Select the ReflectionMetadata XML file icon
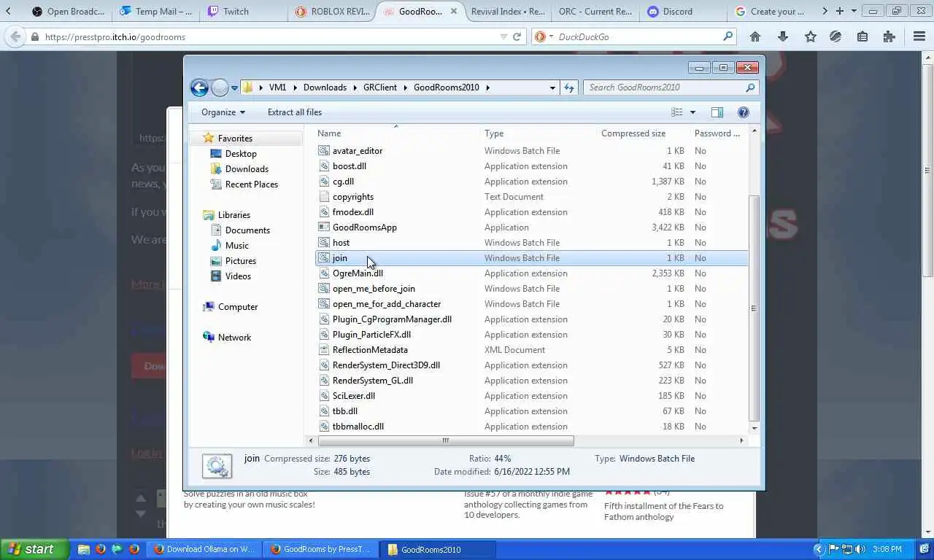The height and width of the screenshot is (560, 934). coord(324,350)
